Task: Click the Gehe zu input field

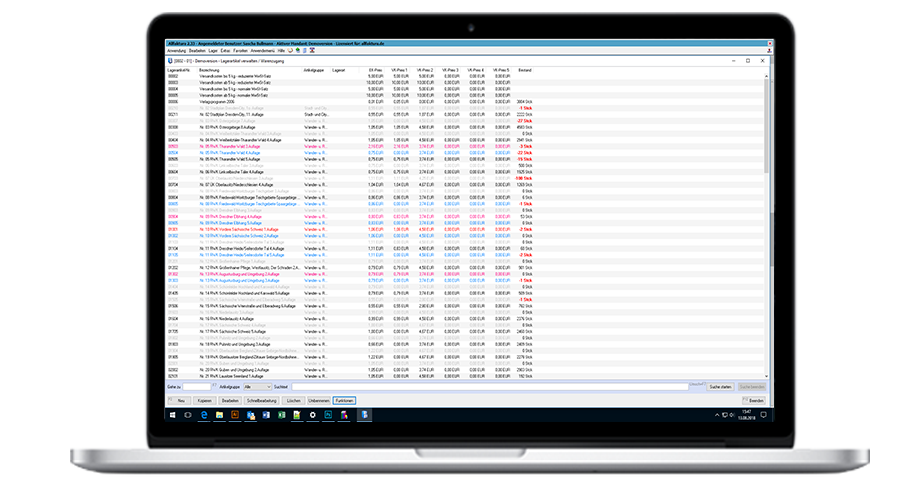Action: pyautogui.click(x=197, y=385)
